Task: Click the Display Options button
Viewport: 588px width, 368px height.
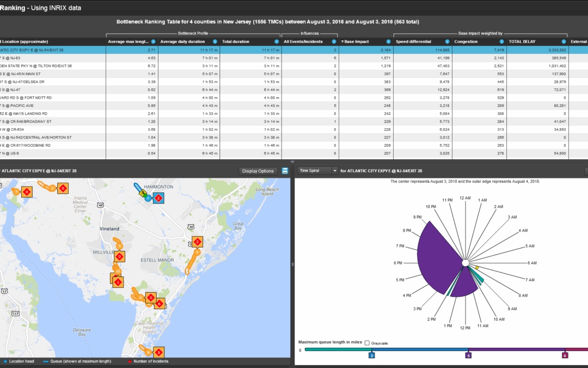Action: (258, 171)
